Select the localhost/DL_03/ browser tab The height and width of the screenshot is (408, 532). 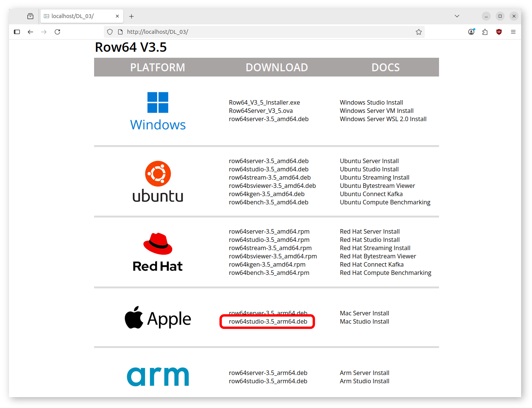(x=82, y=16)
